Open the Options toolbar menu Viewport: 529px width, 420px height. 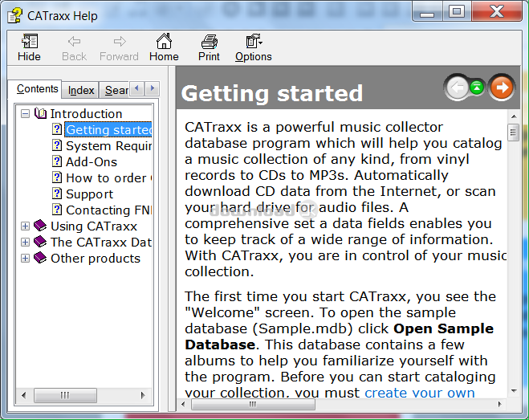253,47
